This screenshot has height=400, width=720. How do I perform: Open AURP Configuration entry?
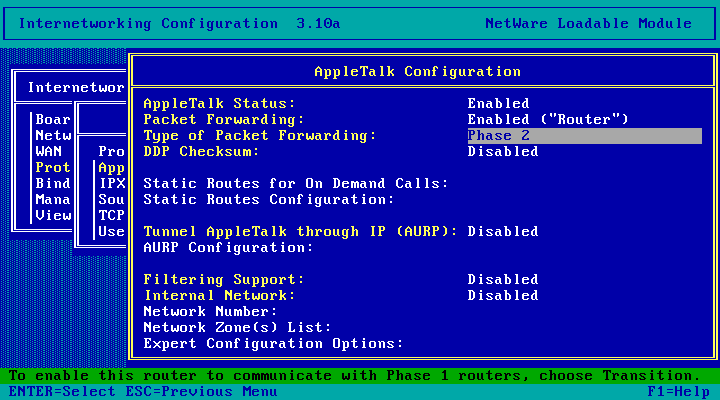pos(228,248)
